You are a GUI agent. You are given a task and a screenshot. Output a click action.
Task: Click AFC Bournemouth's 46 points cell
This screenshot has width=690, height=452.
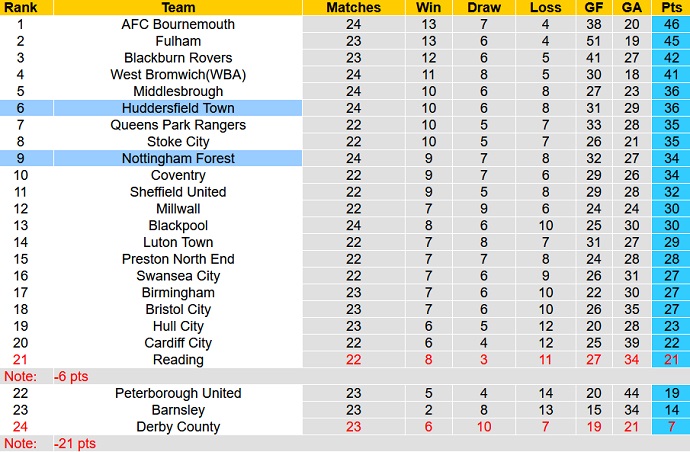[x=669, y=25]
